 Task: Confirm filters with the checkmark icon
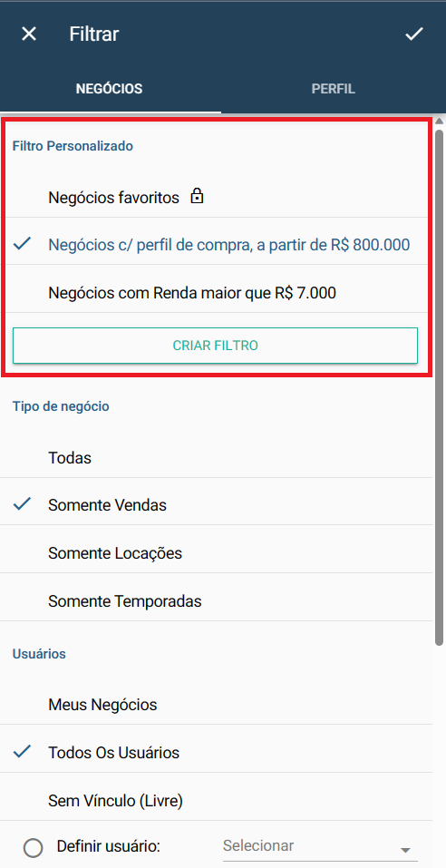(414, 34)
